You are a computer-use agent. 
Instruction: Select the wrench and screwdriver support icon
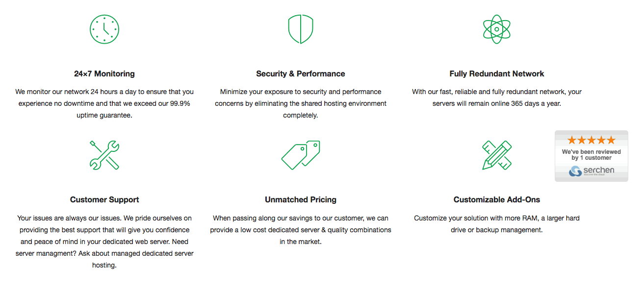(x=104, y=155)
